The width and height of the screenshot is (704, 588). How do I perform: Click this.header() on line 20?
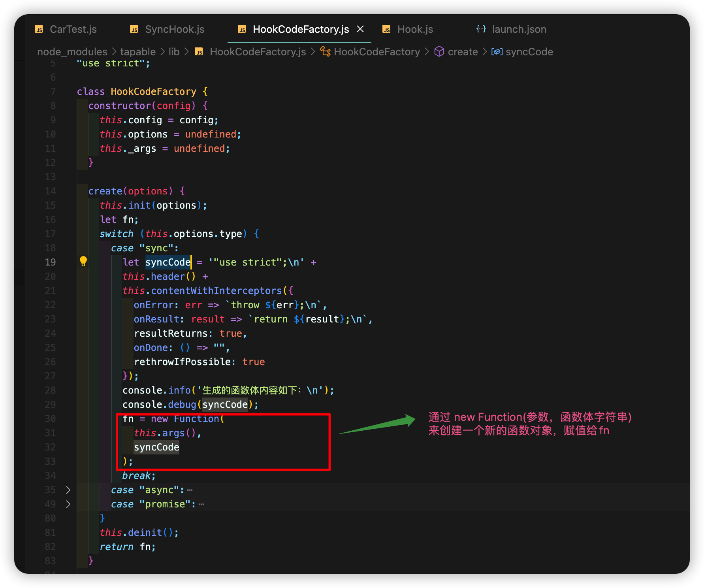159,277
